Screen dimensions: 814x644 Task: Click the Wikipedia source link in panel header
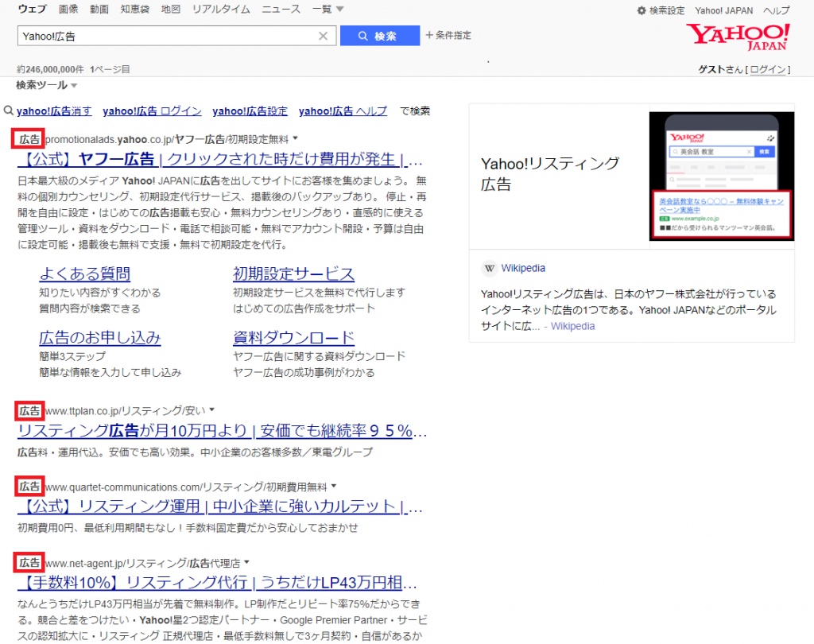pos(523,269)
